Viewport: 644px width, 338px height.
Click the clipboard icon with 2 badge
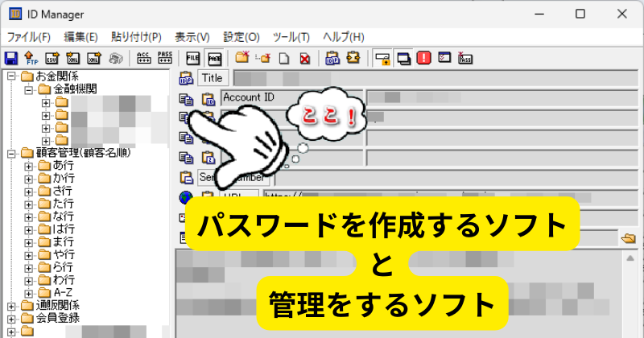click(208, 157)
